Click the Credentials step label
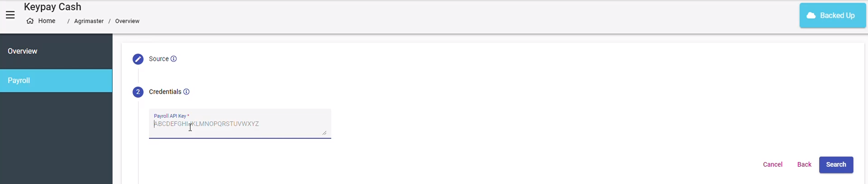 [x=165, y=92]
